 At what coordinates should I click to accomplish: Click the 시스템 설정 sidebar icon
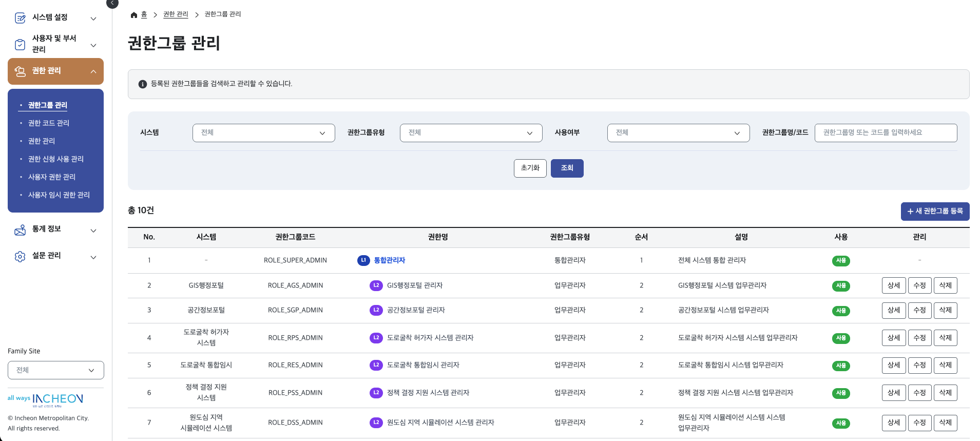pos(20,18)
